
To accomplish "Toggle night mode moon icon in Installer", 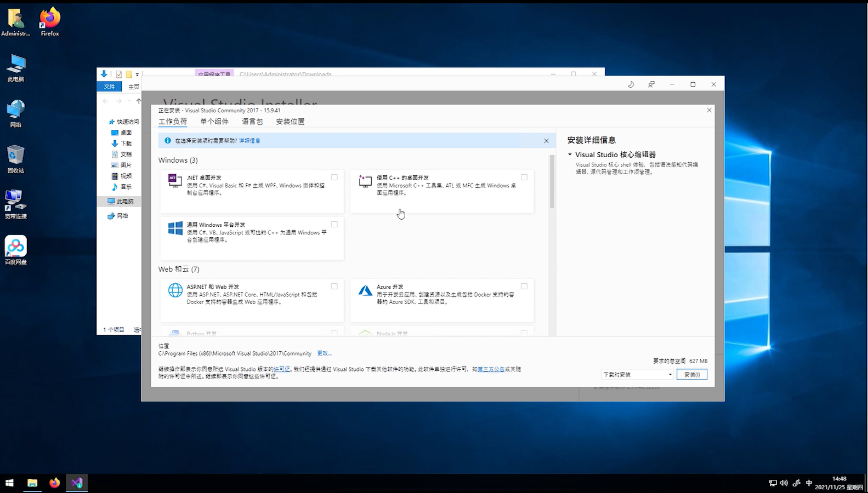I will pos(631,84).
